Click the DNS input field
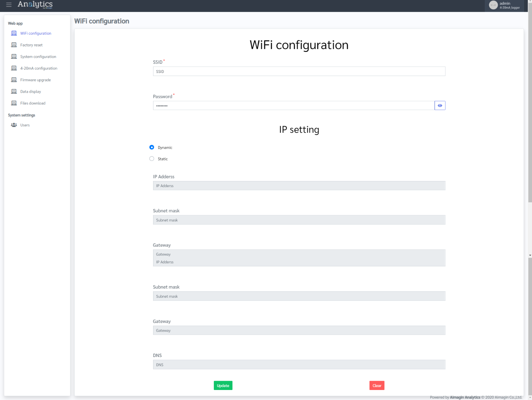The height and width of the screenshot is (400, 532). pyautogui.click(x=299, y=365)
